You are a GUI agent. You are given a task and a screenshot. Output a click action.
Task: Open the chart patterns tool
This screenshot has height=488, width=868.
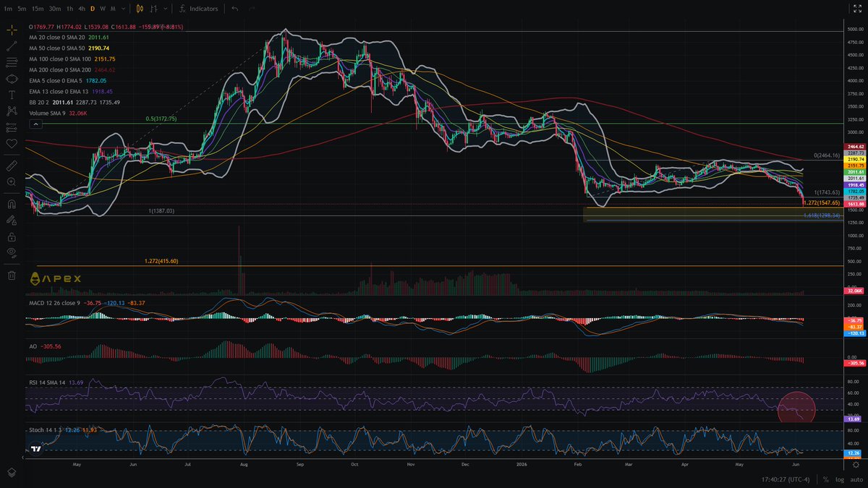click(x=11, y=111)
